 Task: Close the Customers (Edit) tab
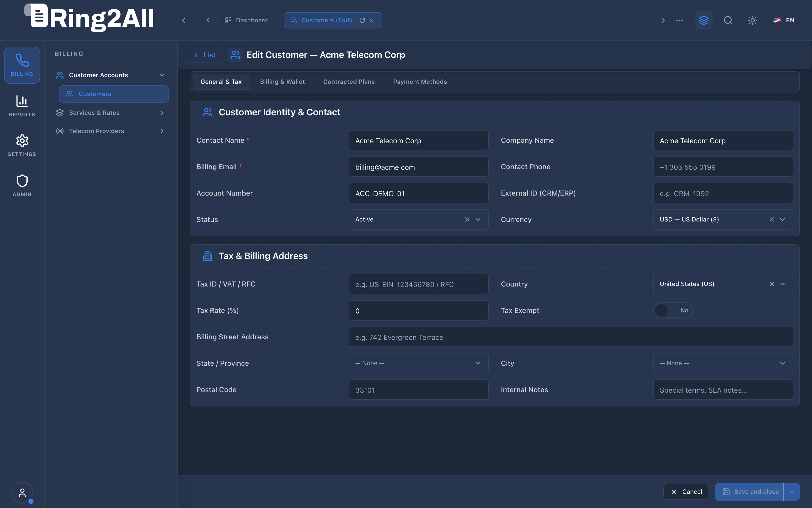click(371, 20)
